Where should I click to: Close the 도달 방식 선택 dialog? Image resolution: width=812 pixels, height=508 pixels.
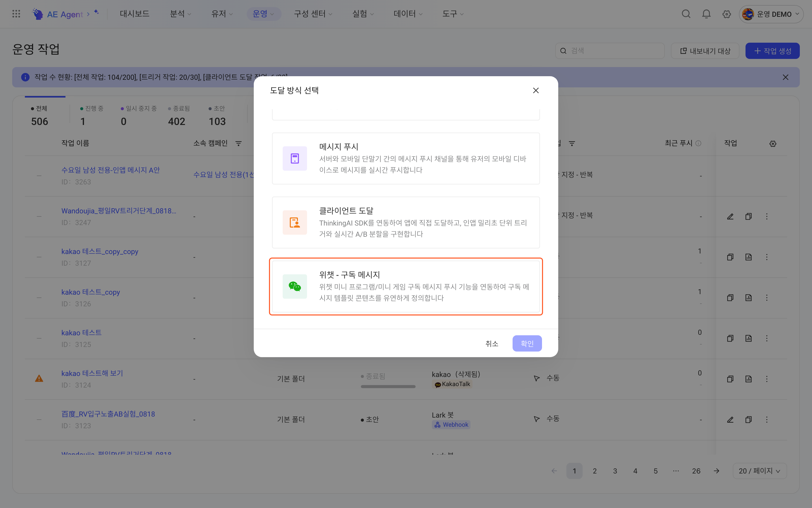pyautogui.click(x=536, y=90)
